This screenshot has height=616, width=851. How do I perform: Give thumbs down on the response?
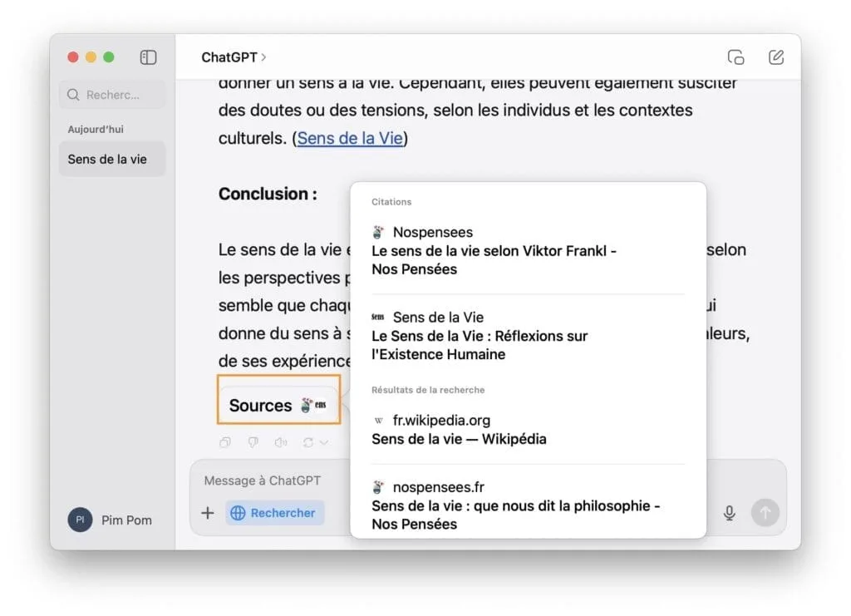point(253,442)
